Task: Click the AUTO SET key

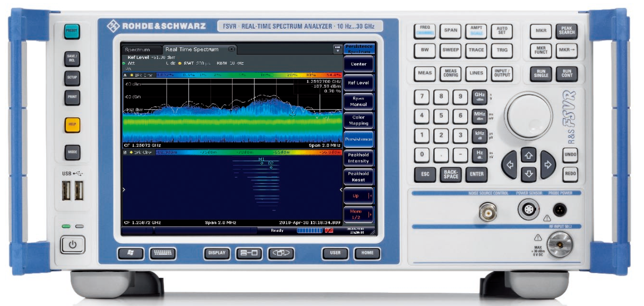Action: coord(502,31)
